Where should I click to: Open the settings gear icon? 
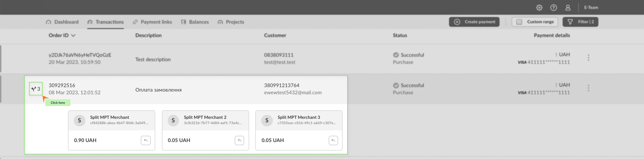click(x=539, y=8)
